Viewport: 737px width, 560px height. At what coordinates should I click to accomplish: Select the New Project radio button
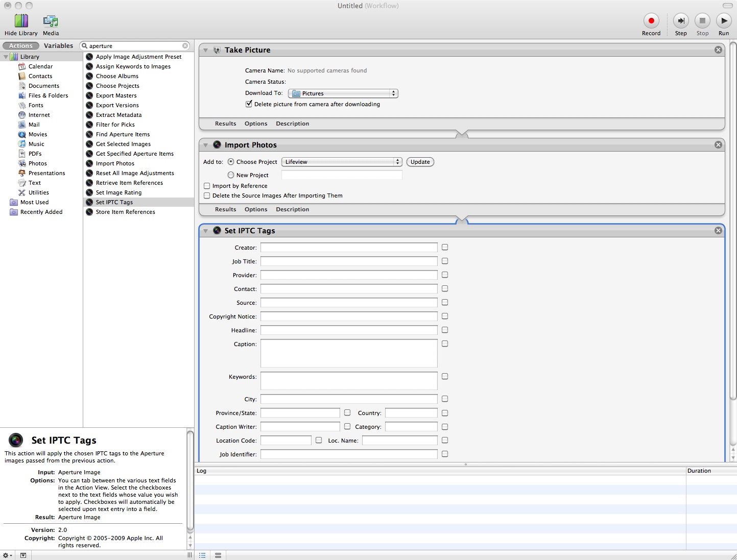pos(231,175)
